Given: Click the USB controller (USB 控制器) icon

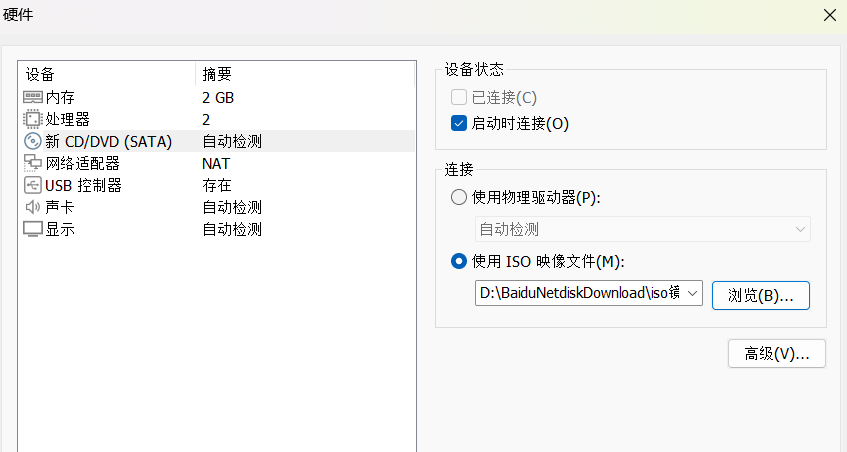Looking at the screenshot, I should [33, 185].
